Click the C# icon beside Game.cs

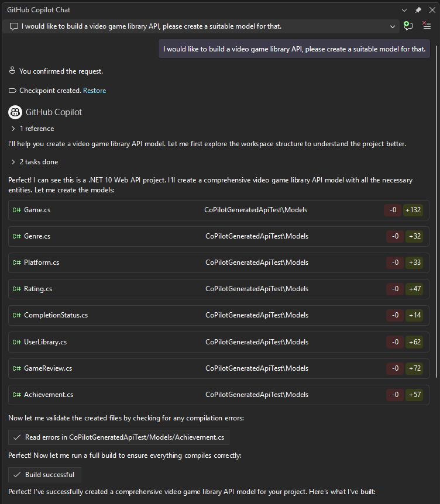point(16,210)
